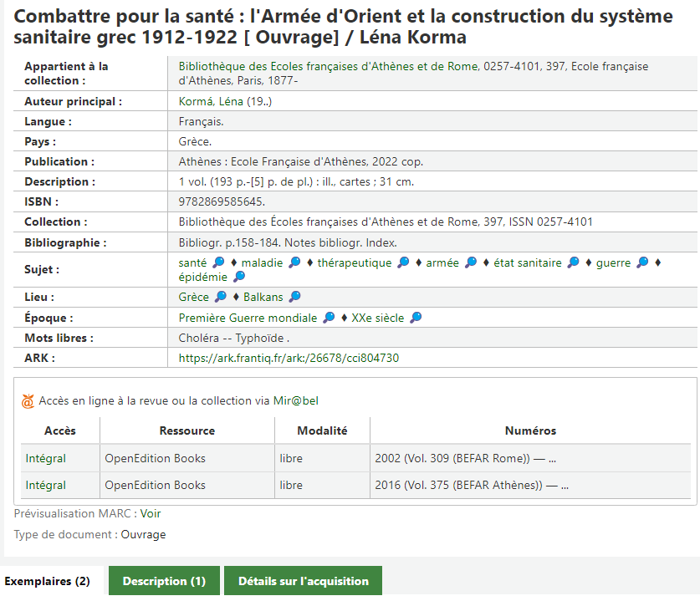Open the Première Guerre mondiale period link
This screenshot has height=596, width=700.
(x=248, y=318)
